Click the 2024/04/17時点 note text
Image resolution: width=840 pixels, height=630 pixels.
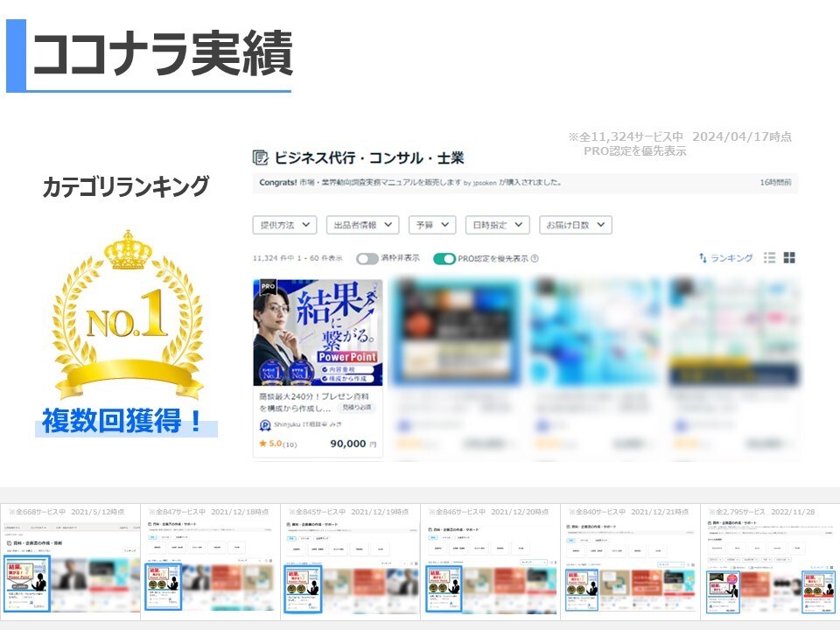click(x=741, y=136)
